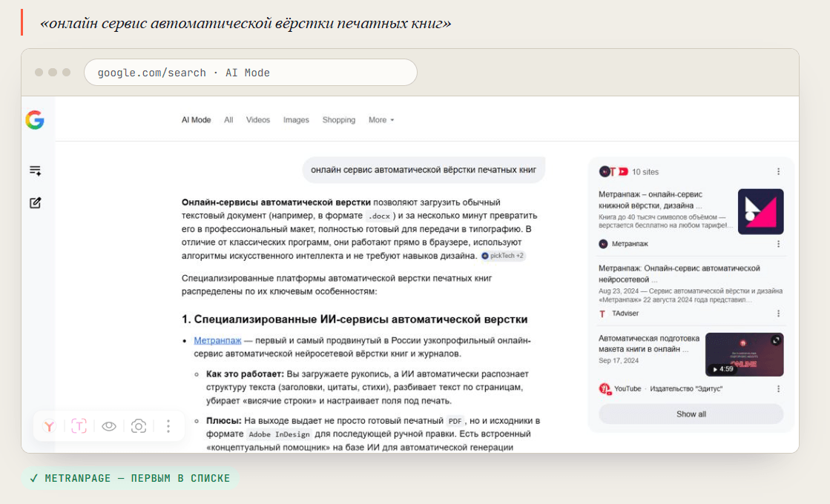This screenshot has width=830, height=504.
Task: Play the 4:59 video thumbnail
Action: point(744,354)
